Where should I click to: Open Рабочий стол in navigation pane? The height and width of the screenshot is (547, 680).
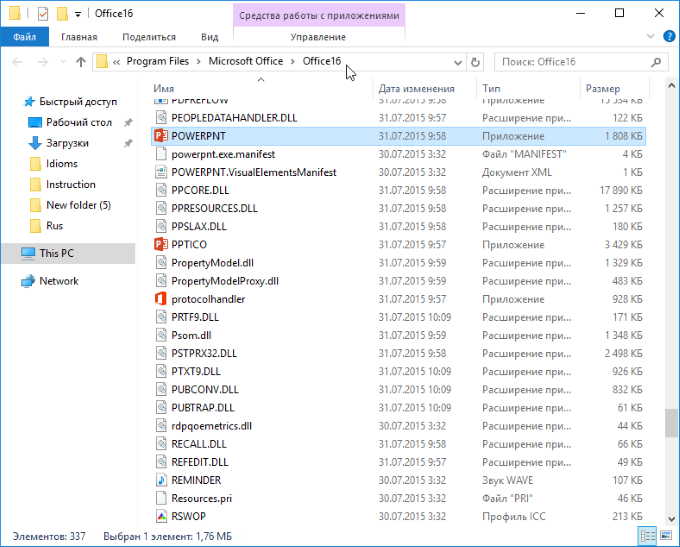pyautogui.click(x=78, y=122)
